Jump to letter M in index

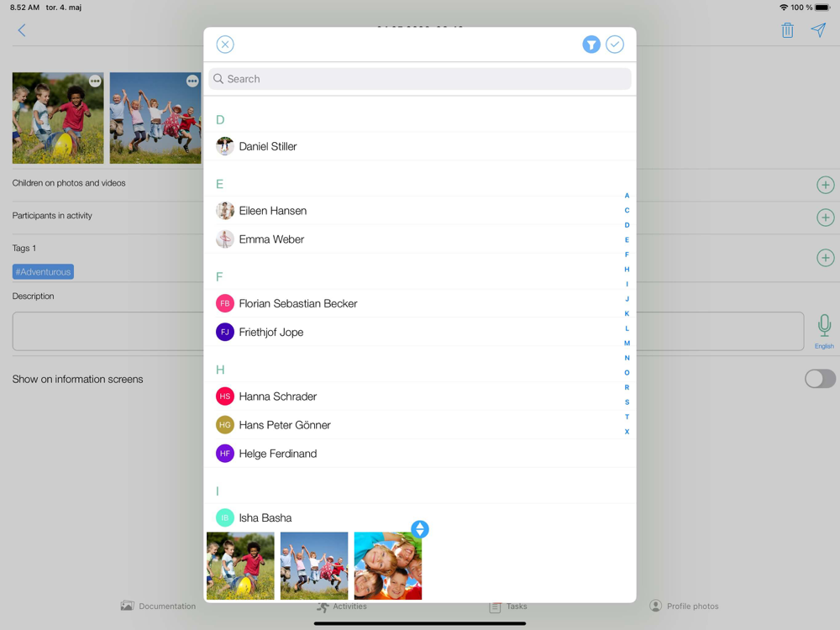pos(627,343)
